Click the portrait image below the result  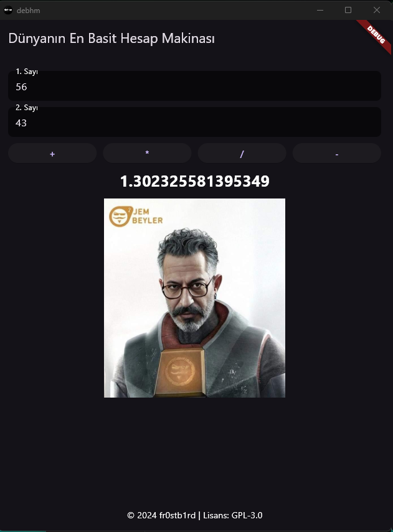coord(195,298)
